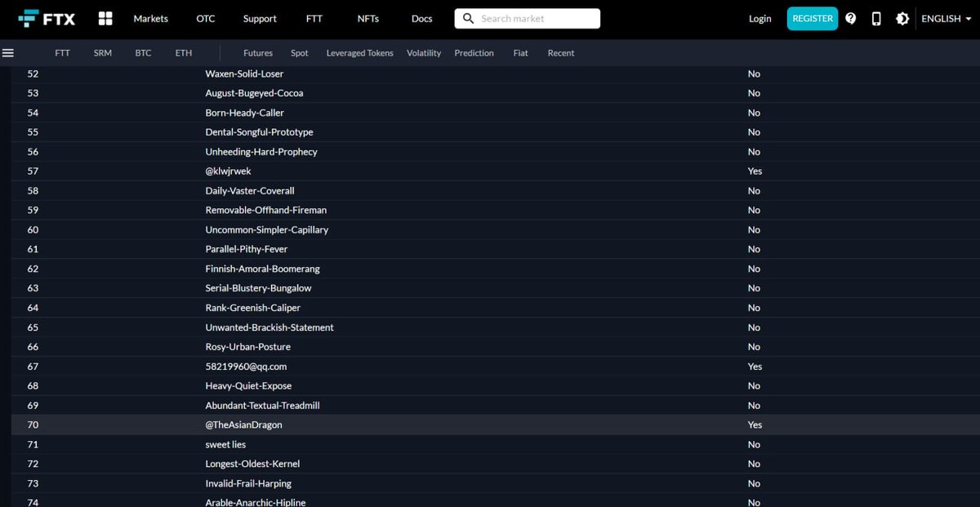Click the @TheAsianDragon entry

tap(243, 425)
